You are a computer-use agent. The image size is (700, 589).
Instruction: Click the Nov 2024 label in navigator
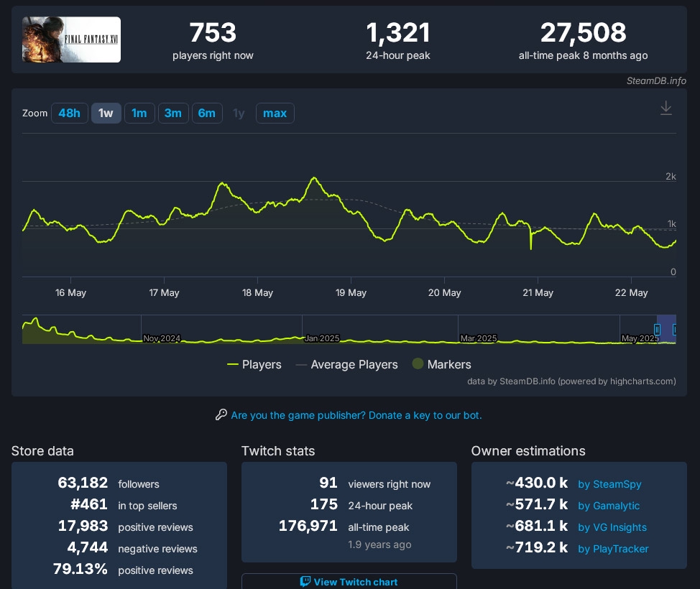click(162, 338)
